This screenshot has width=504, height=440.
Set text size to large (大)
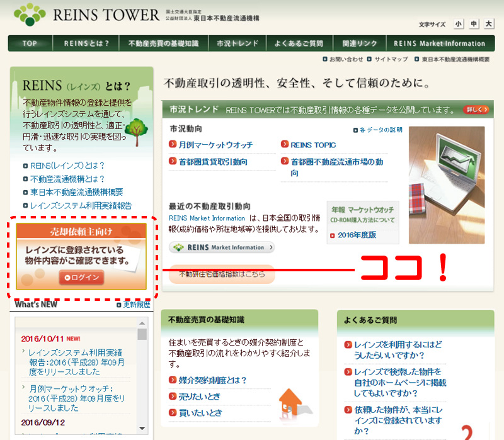click(x=489, y=24)
